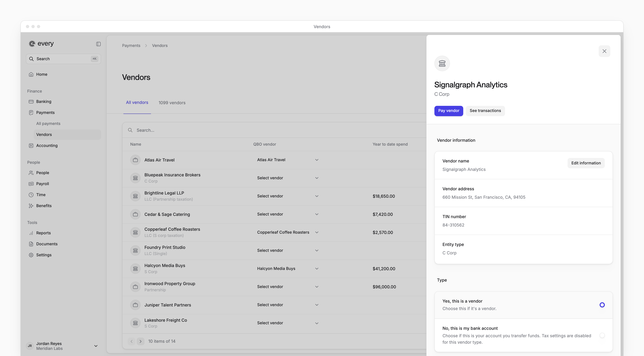Open Select vendor dropdown for Juniper Talent Partners
This screenshot has height=356, width=644.
pos(287,305)
